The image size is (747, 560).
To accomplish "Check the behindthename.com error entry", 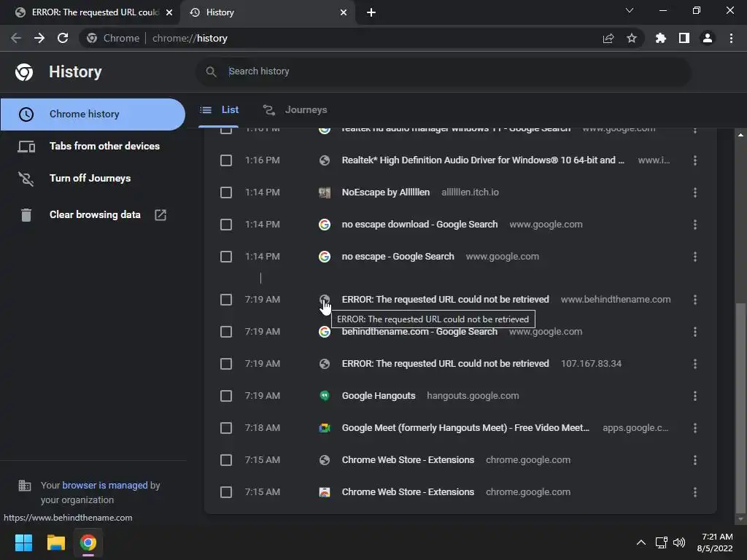I will (226, 300).
